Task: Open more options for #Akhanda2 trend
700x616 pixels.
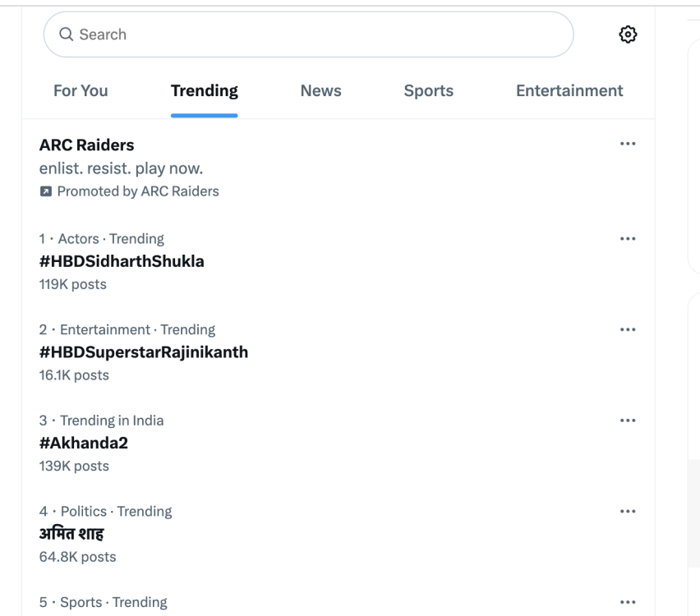Action: tap(629, 421)
